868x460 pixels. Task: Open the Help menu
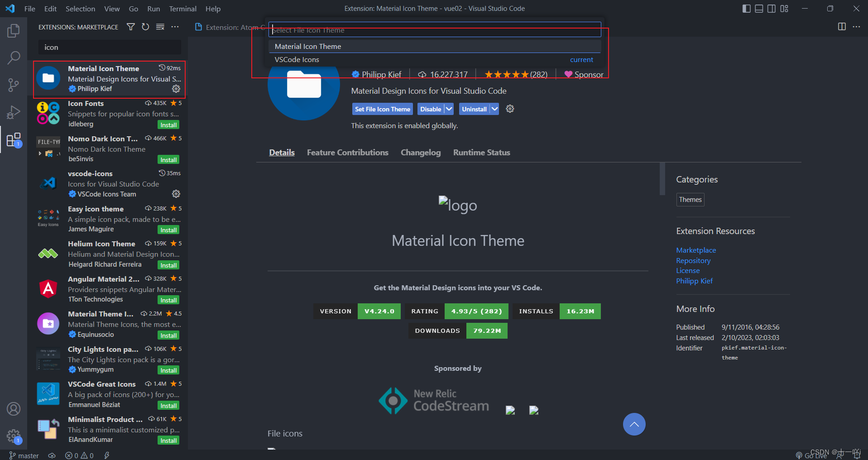click(213, 9)
